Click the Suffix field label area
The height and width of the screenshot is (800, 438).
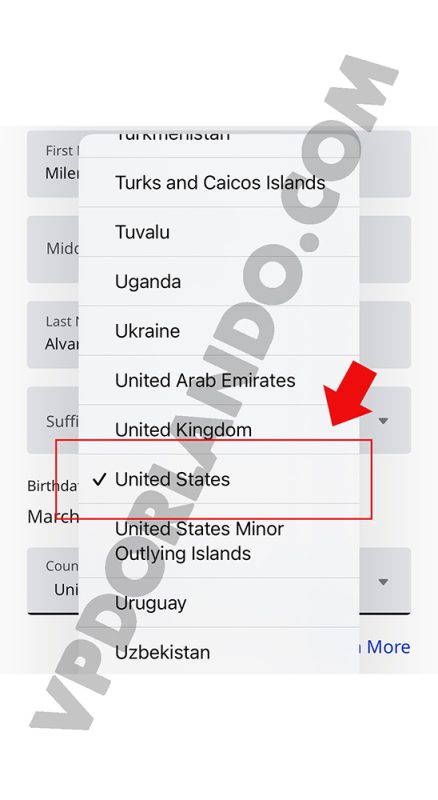[x=62, y=421]
